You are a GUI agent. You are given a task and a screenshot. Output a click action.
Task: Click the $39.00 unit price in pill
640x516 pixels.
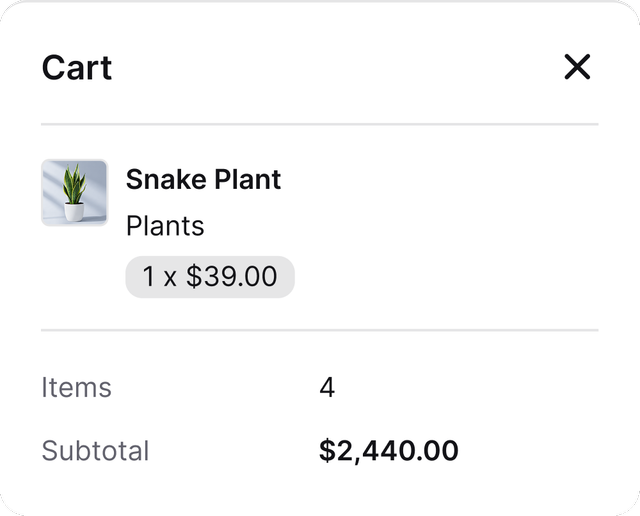(232, 277)
